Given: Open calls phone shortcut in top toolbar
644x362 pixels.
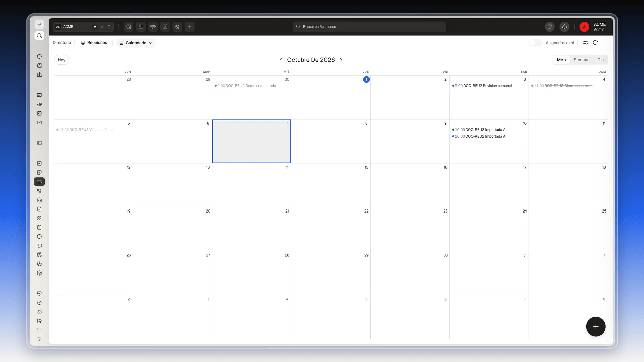Looking at the screenshot, I should click(x=177, y=27).
